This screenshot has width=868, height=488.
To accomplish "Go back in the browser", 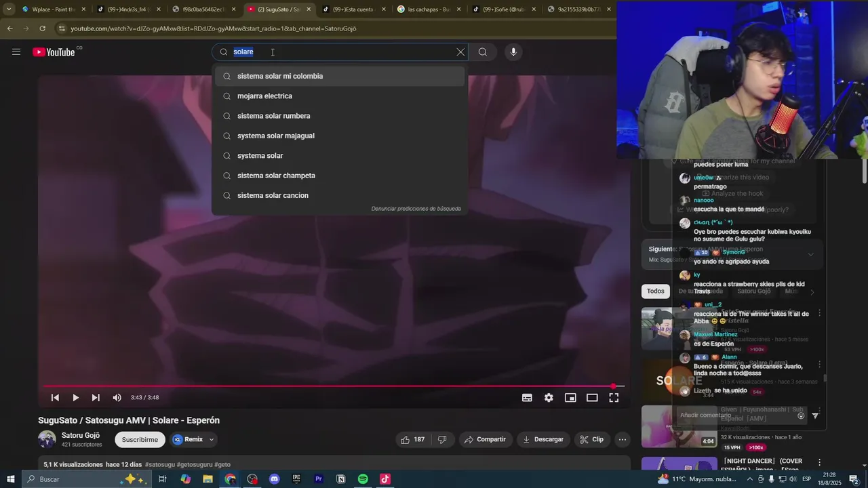I will 9,28.
